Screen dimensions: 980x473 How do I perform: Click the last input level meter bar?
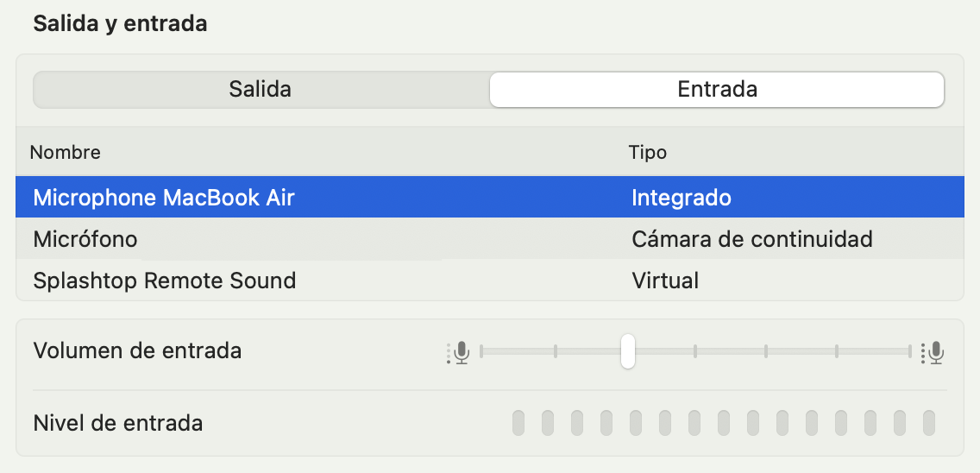tap(929, 424)
